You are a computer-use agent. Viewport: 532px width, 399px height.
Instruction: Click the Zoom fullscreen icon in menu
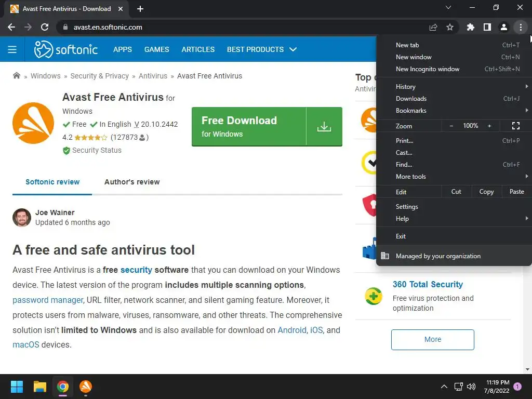point(516,126)
